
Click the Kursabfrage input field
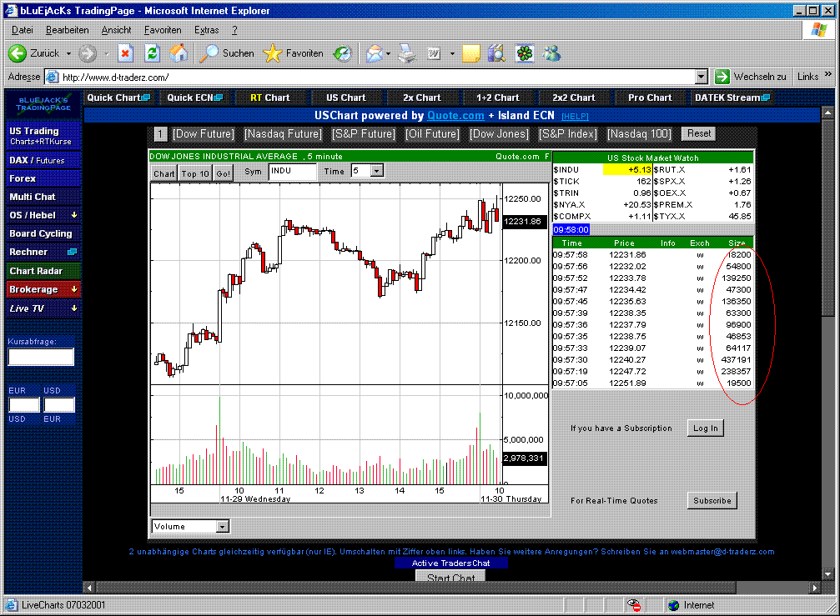point(41,357)
